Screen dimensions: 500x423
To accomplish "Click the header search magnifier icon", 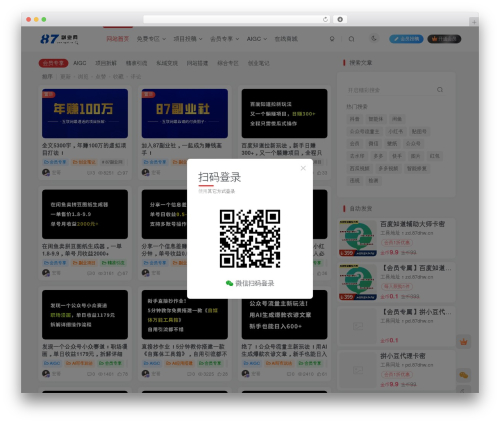I will click(x=351, y=39).
